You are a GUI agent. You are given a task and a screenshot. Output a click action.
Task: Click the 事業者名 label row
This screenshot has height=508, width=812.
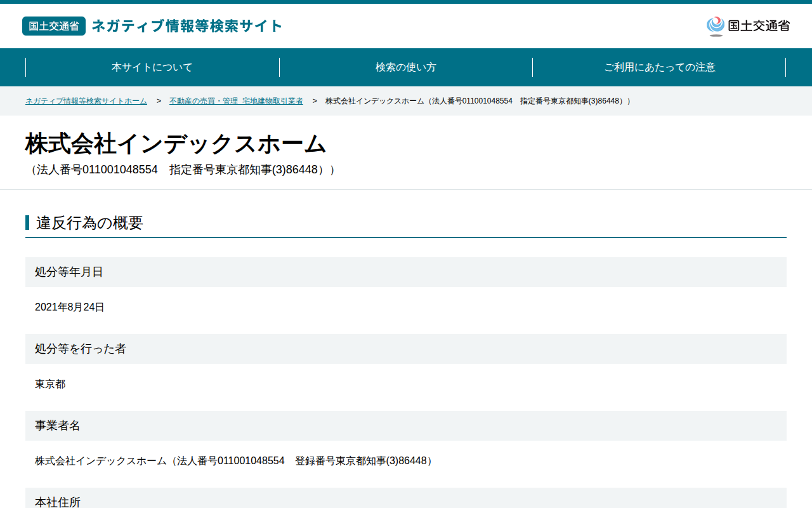(x=406, y=425)
